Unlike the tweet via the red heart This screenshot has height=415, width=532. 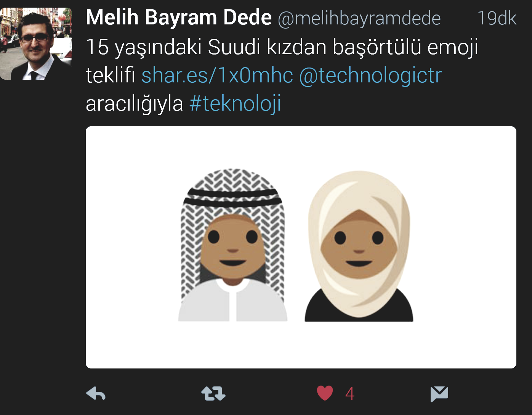pos(325,393)
